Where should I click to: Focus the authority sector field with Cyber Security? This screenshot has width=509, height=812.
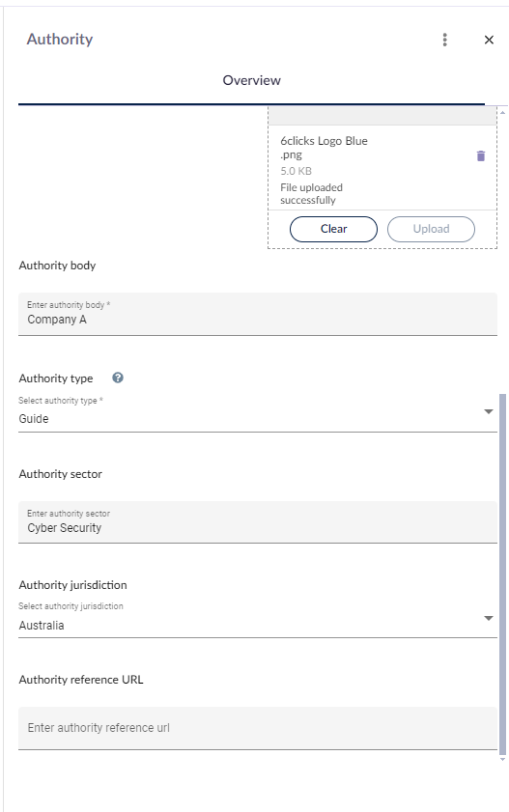pos(258,522)
